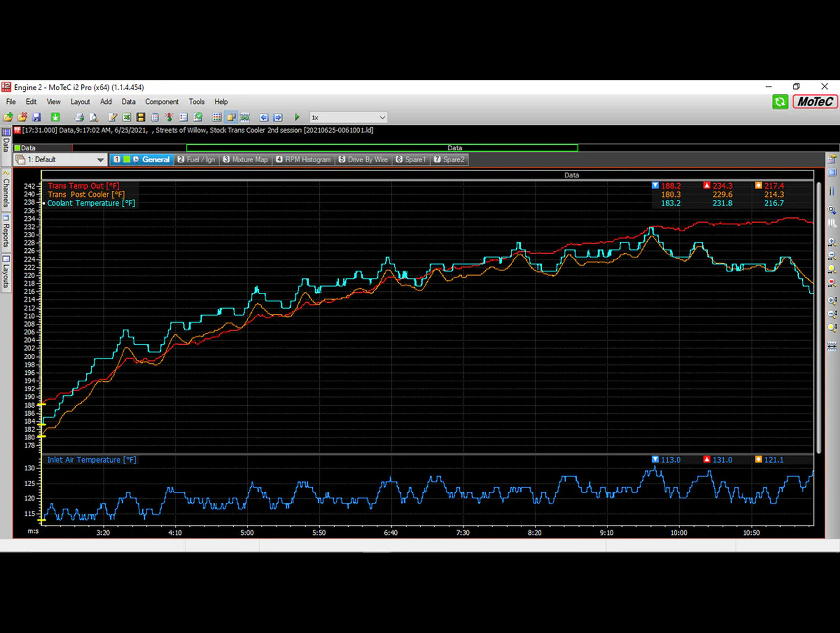Click the Print icon in the toolbar
Image resolution: width=840 pixels, height=633 pixels.
point(79,117)
